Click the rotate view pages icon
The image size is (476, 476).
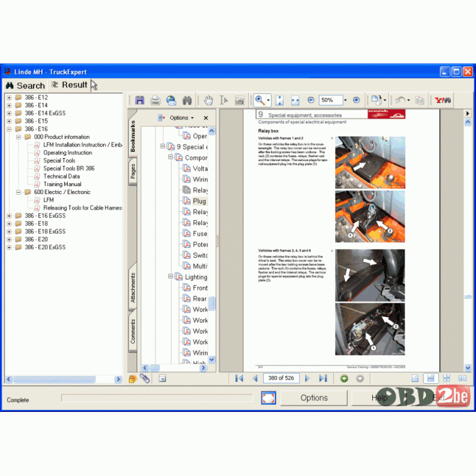(377, 99)
